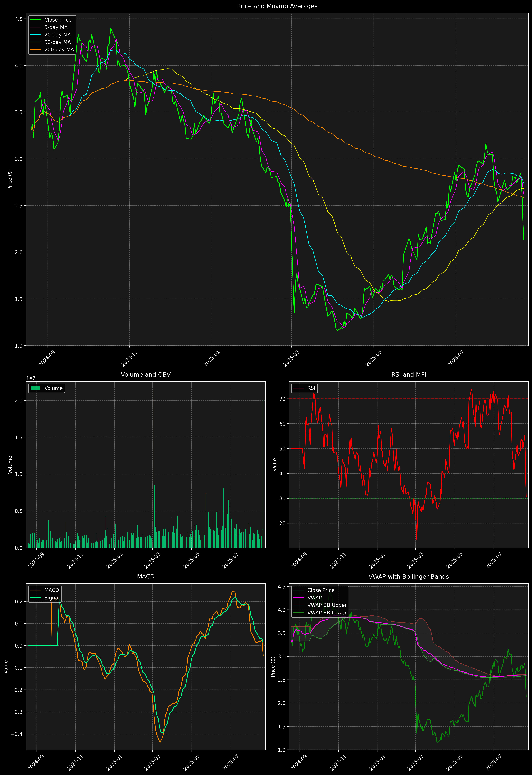Click the Close Price legend entry in top chart
Screen dimensions: 532x775
click(58, 20)
